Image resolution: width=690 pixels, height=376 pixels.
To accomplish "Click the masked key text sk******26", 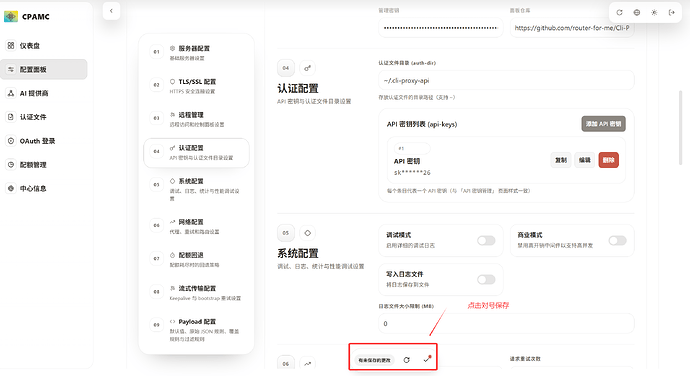I will coord(412,173).
